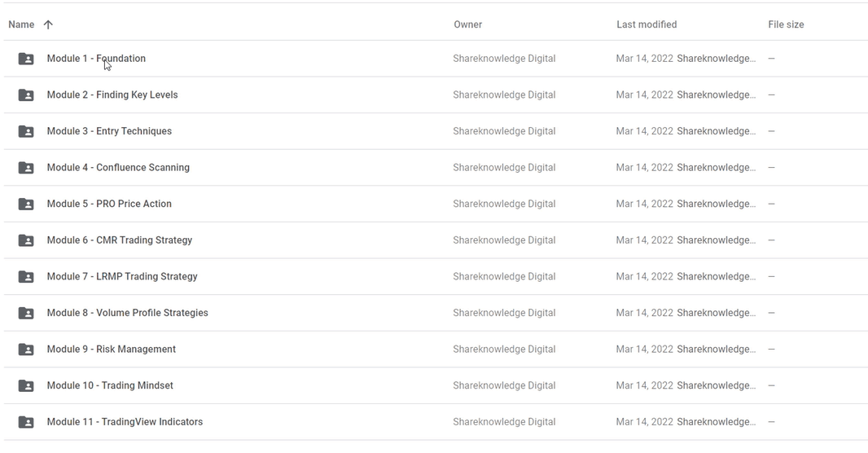Reverse sort order with the arrow icon
This screenshot has width=868, height=453.
click(48, 24)
